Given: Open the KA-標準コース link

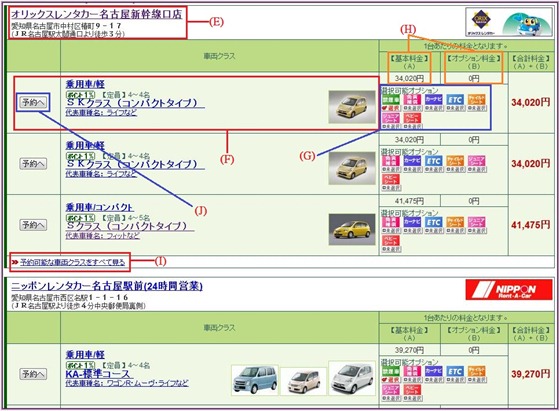Looking at the screenshot, I should click(x=99, y=374).
